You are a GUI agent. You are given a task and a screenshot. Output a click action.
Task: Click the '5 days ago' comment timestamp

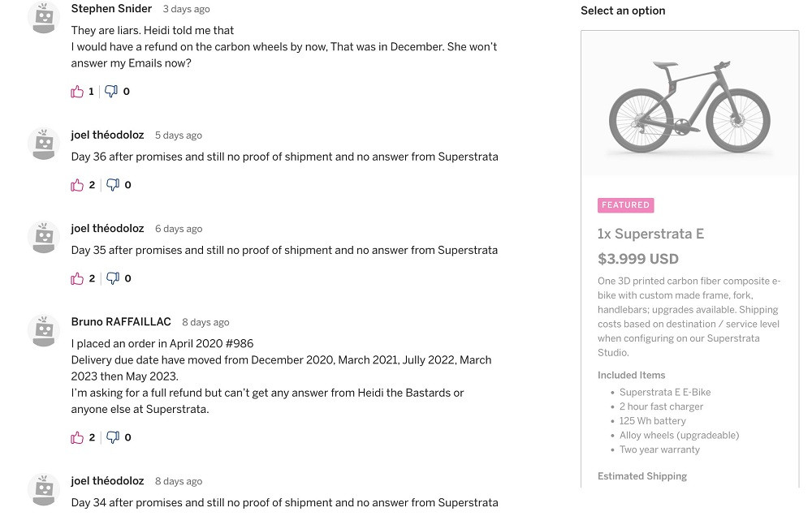(179, 135)
